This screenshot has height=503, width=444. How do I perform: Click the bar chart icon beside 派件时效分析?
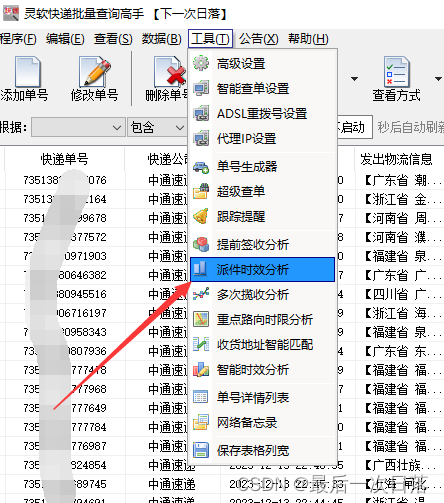pyautogui.click(x=201, y=269)
